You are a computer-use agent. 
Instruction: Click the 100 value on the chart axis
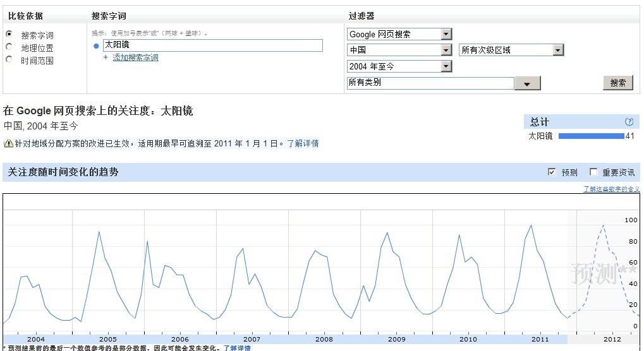tap(631, 220)
